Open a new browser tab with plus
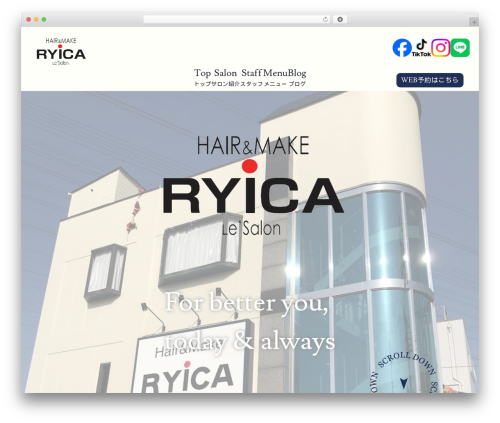The height and width of the screenshot is (423, 500). point(474,22)
